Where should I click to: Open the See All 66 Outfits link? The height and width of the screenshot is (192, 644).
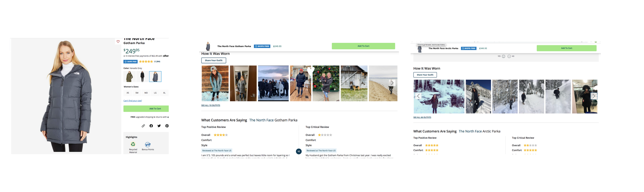tap(422, 117)
